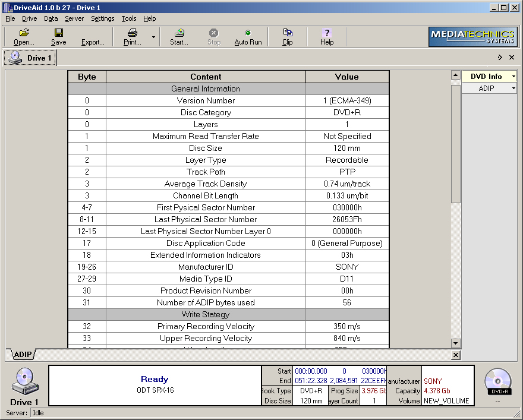Open the Tools menu
Screen dimensions: 523x420
click(129, 18)
